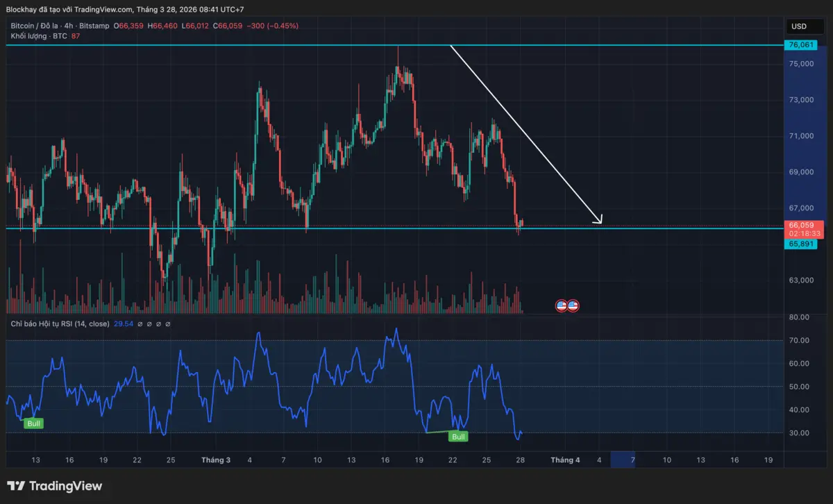
Task: Open the first US flag economic event icon
Action: pos(561,305)
